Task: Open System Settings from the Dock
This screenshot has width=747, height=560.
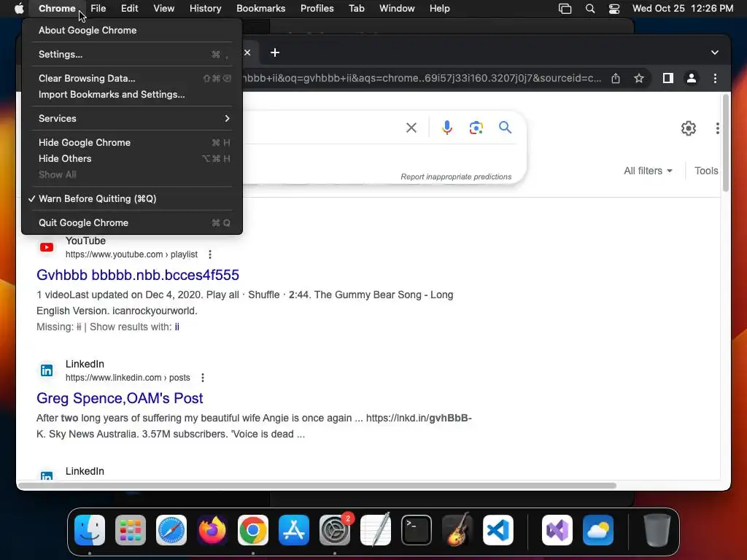Action: click(334, 530)
